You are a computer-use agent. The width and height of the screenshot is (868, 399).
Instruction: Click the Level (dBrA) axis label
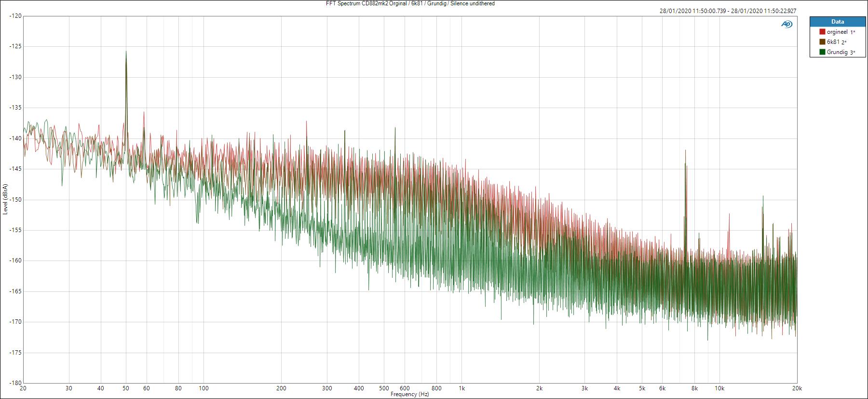click(5, 199)
